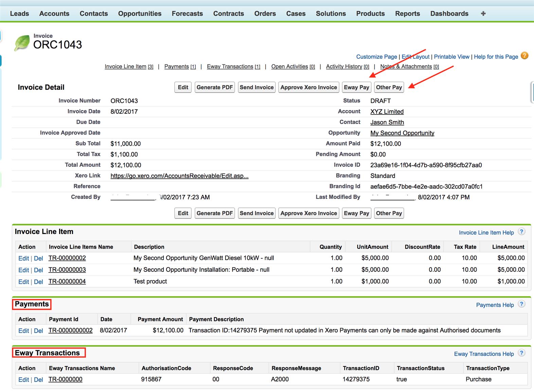
Task: Go to the Contacts tab
Action: 94,14
